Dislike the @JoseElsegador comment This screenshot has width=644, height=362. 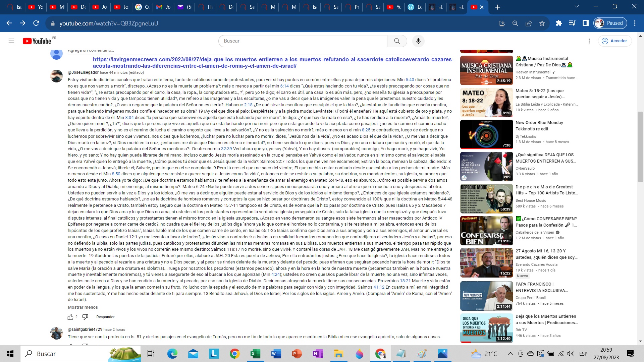click(x=85, y=317)
